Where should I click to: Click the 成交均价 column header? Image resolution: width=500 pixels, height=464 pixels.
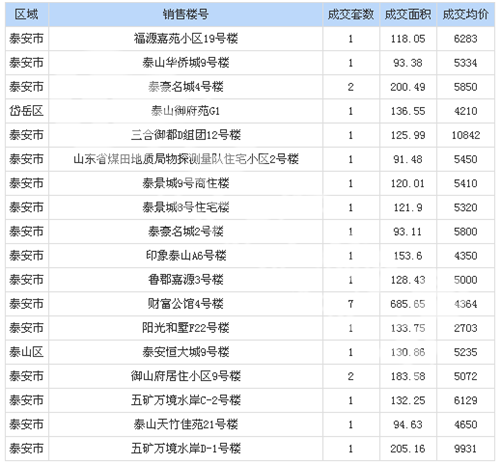[x=465, y=14]
